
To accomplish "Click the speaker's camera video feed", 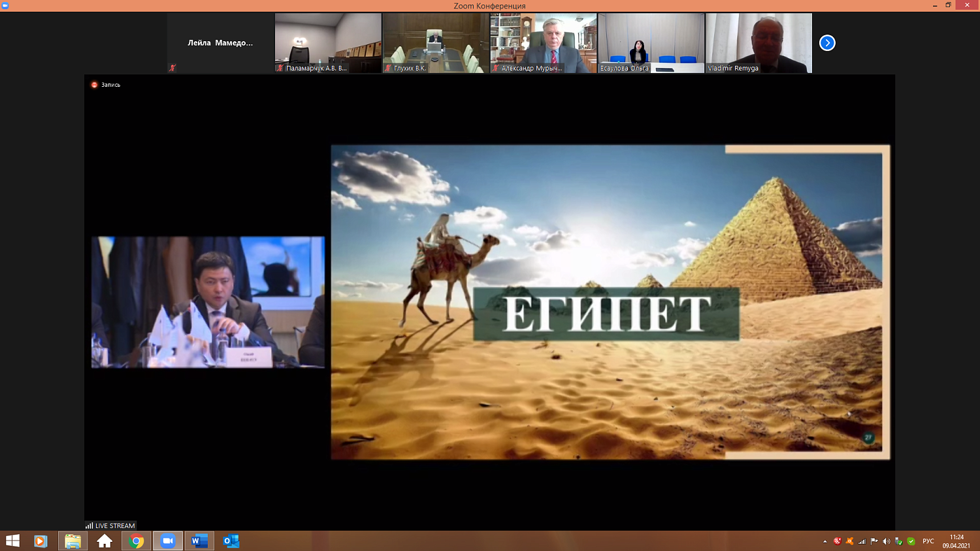I will coord(208,302).
